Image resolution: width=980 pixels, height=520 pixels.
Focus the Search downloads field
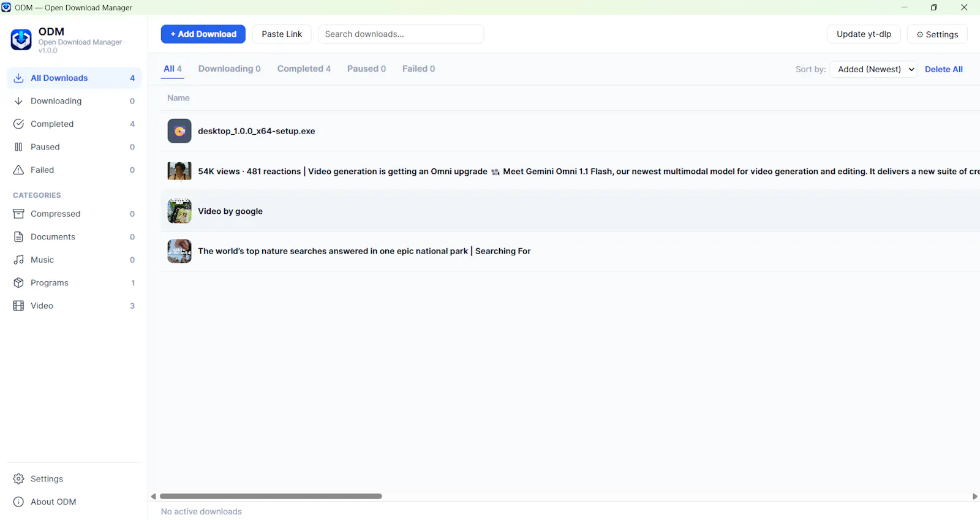(401, 34)
